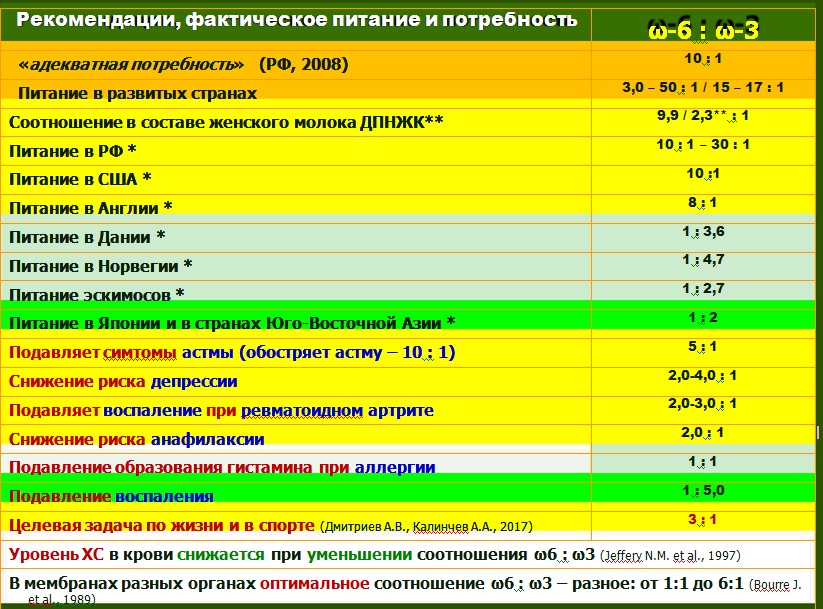The image size is (823, 609).
Task: Select the "адекватная потребность (РФ, 2008)" row
Action: click(x=183, y=64)
